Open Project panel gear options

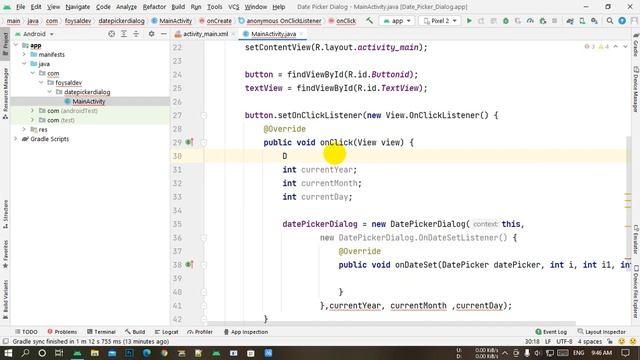click(151, 34)
